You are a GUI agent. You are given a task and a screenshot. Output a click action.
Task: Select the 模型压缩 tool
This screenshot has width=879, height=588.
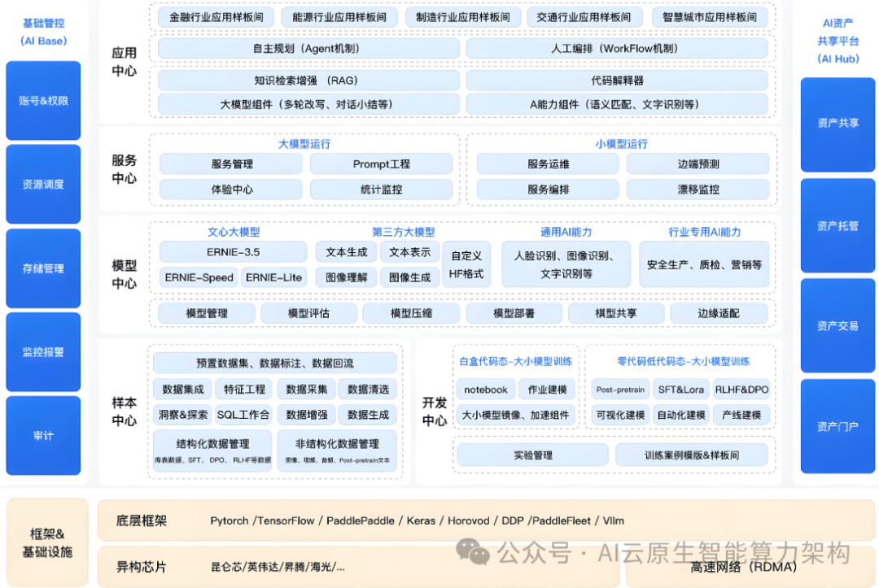coord(411,312)
